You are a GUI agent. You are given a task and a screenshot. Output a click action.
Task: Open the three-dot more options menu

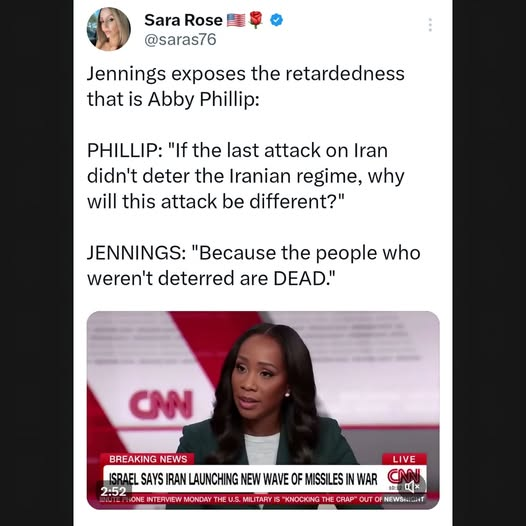click(x=430, y=25)
